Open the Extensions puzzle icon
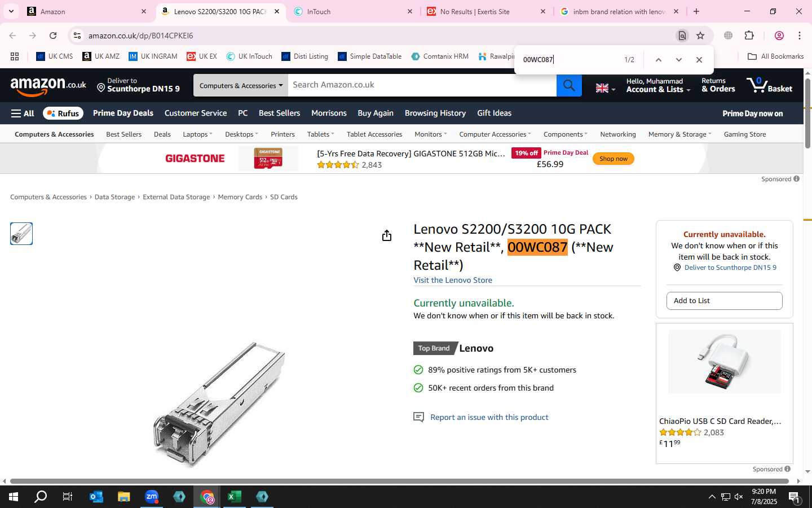The height and width of the screenshot is (508, 812). pyautogui.click(x=749, y=36)
